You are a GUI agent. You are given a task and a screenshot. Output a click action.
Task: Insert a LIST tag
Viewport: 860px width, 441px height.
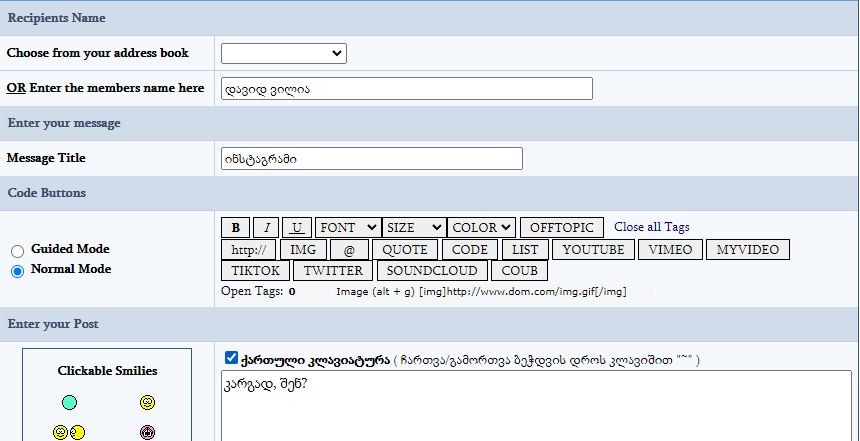525,250
